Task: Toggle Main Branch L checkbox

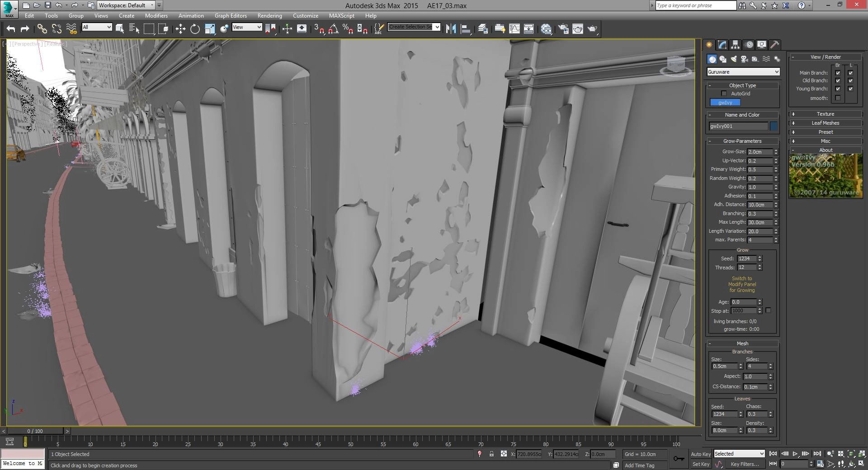Action: (x=850, y=73)
